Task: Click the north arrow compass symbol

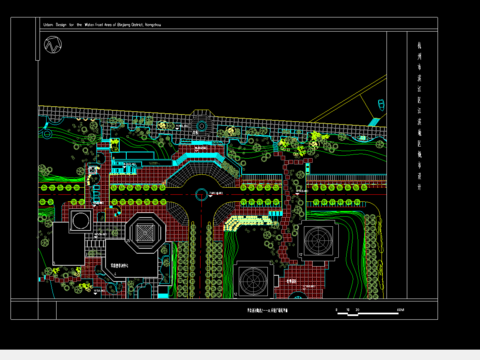Action: point(53,45)
